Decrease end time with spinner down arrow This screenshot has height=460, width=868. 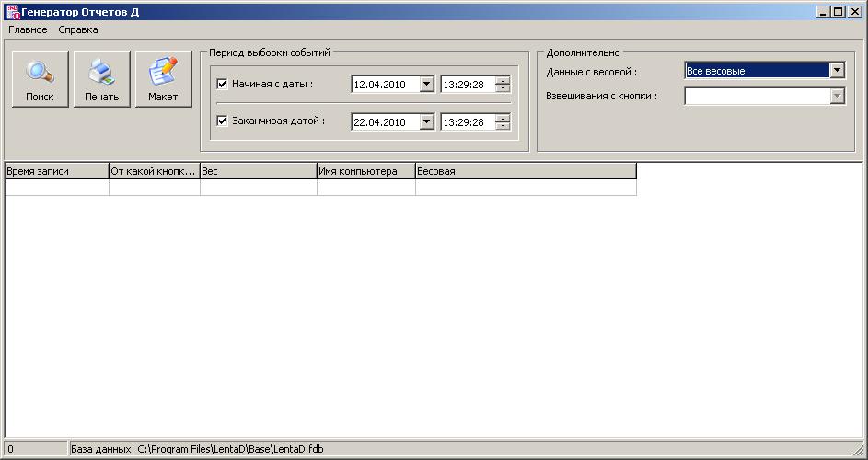coord(503,126)
